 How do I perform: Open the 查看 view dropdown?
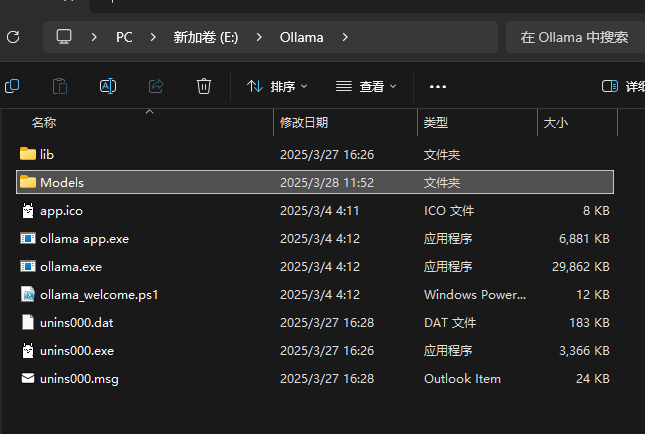366,86
